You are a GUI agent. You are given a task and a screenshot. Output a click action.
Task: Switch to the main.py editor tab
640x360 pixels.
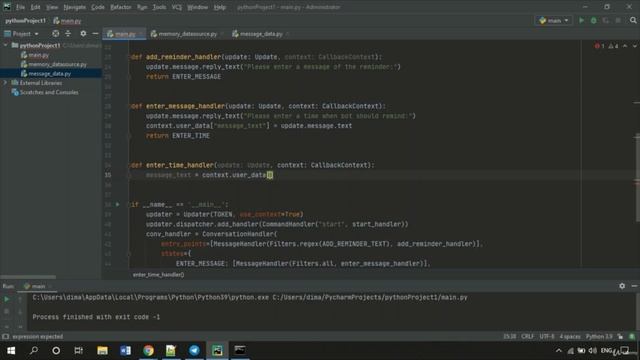coord(123,34)
